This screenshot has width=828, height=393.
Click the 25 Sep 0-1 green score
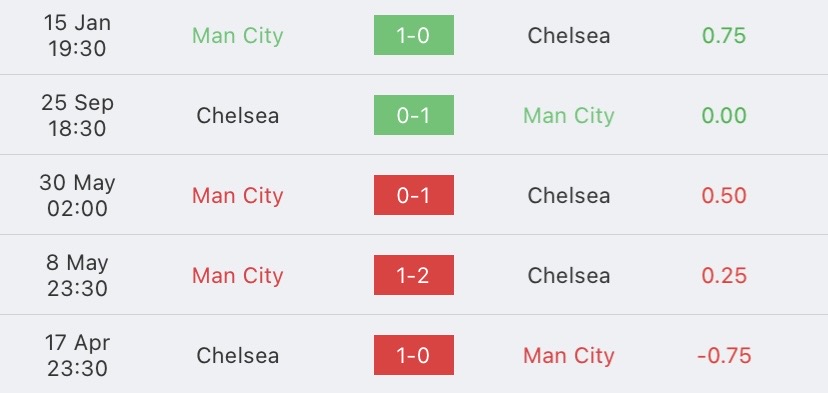(x=413, y=115)
